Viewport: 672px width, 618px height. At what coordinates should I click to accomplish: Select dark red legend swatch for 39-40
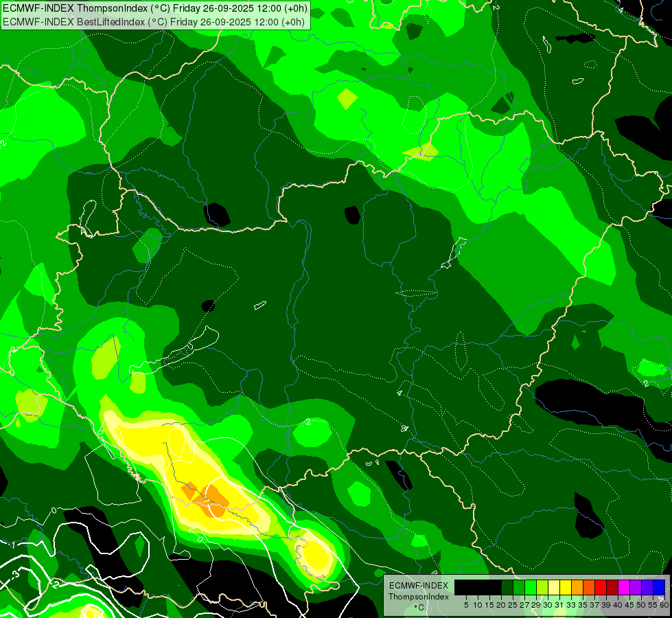tap(612, 587)
